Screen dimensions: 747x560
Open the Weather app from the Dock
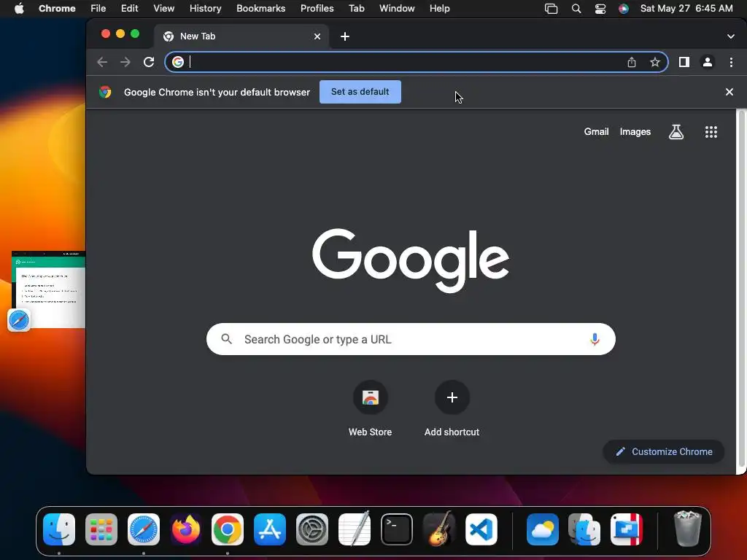tap(543, 529)
